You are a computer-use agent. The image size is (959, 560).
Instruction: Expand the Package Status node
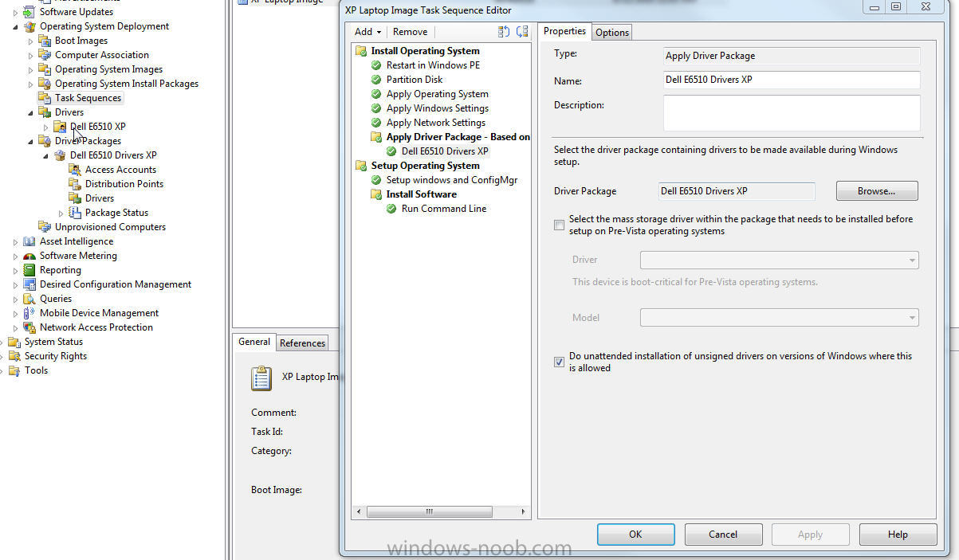61,213
